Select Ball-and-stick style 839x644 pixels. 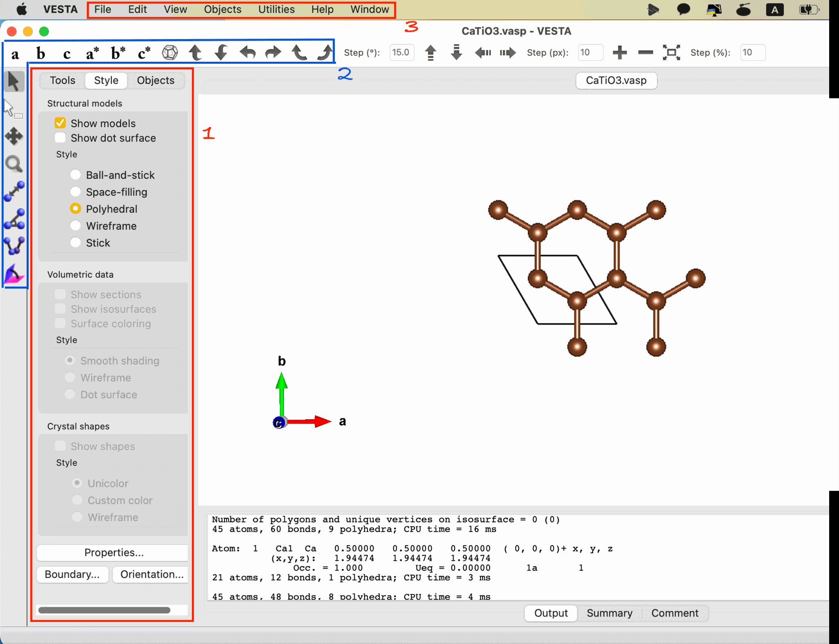75,175
